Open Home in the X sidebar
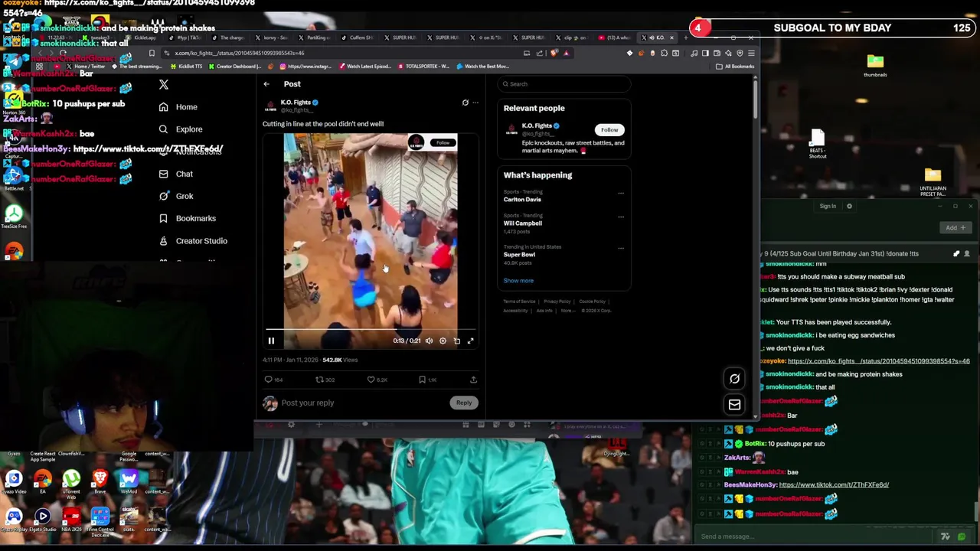The width and height of the screenshot is (980, 551). pyautogui.click(x=178, y=107)
